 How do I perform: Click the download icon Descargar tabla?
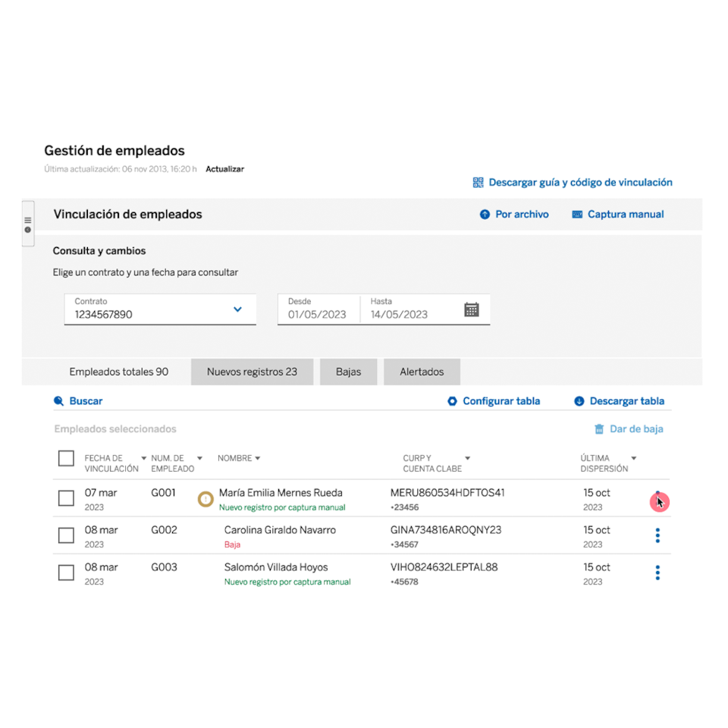(579, 401)
